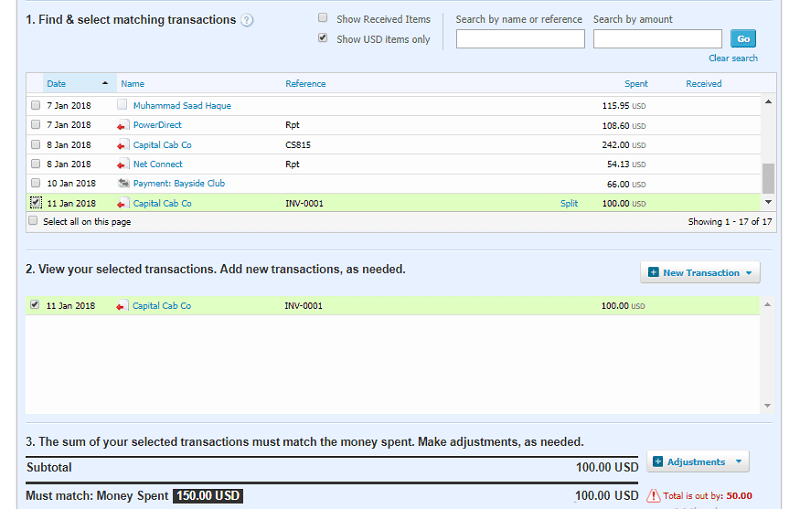This screenshot has height=509, width=800.
Task: Tick the checkbox for Net Connect row
Action: coord(35,164)
